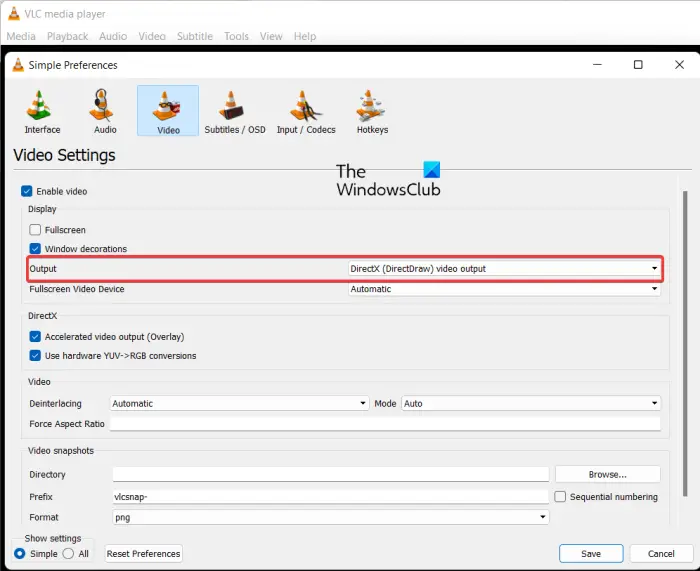Open the Playback menu
This screenshot has width=700, height=571.
coord(67,36)
